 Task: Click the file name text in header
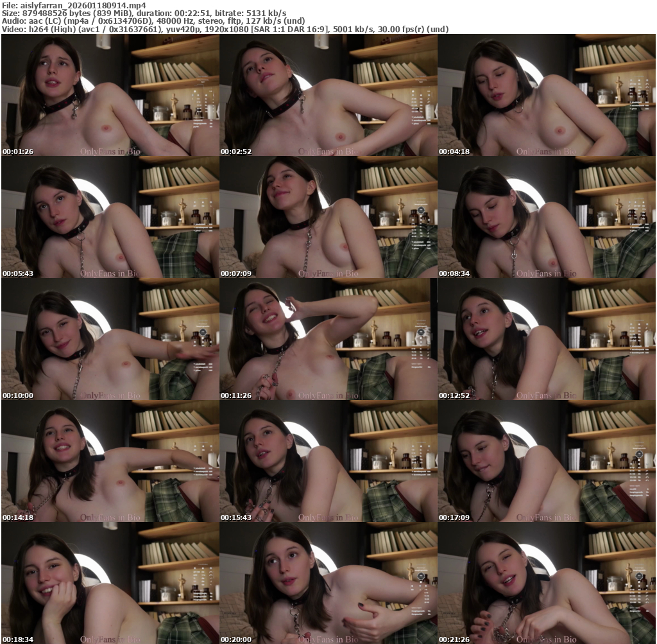pyautogui.click(x=74, y=5)
